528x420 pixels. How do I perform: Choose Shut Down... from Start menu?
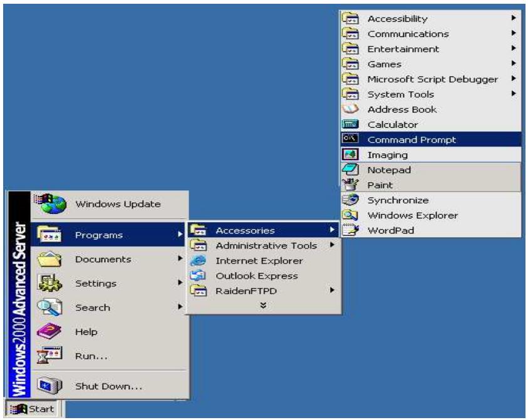[108, 386]
